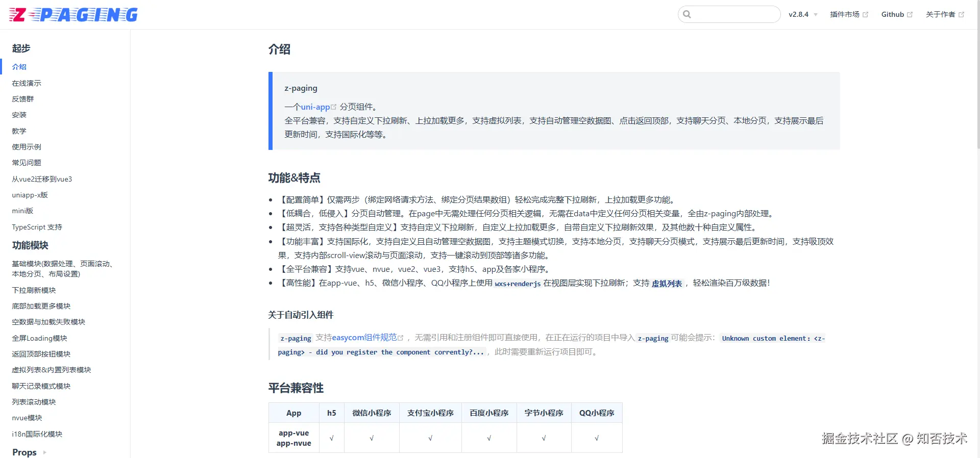Image resolution: width=980 pixels, height=458 pixels.
Task: Open the Github link in navbar
Action: click(897, 14)
